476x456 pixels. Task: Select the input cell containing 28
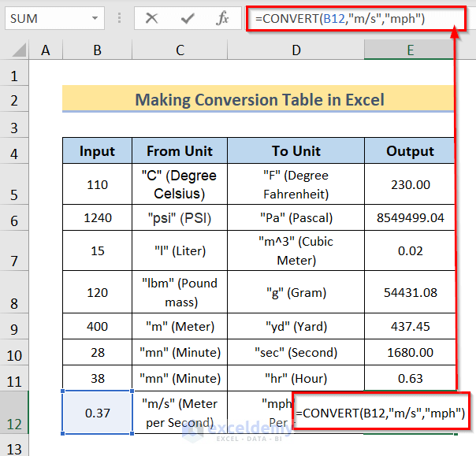(x=97, y=353)
